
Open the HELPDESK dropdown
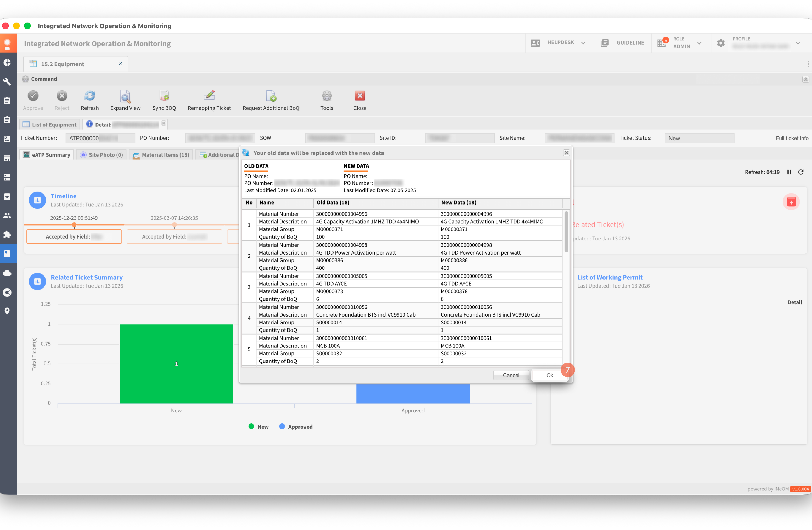tap(560, 43)
